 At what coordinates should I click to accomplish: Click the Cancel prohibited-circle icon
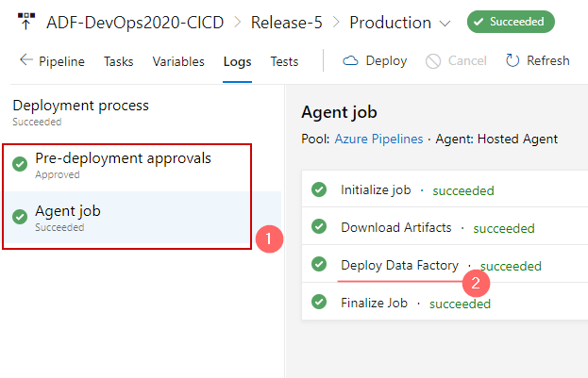(x=433, y=61)
